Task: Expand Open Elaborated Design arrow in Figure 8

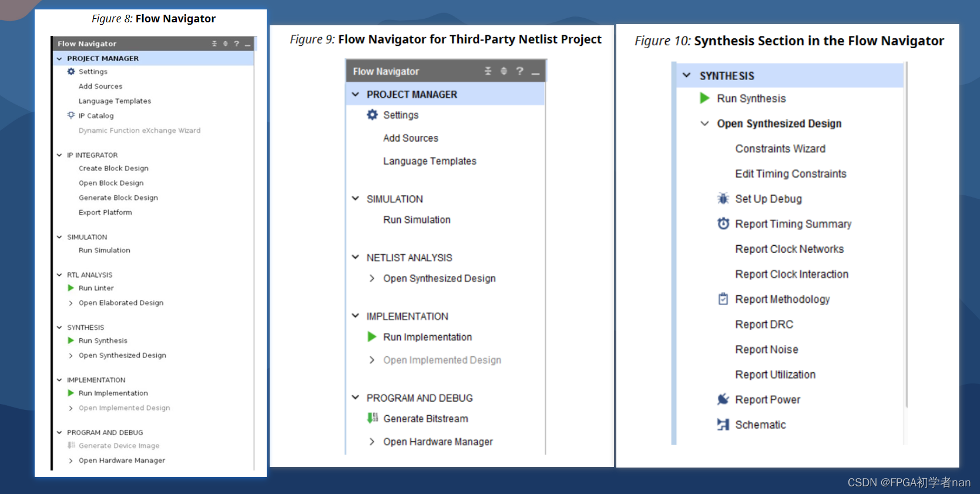Action: 71,303
